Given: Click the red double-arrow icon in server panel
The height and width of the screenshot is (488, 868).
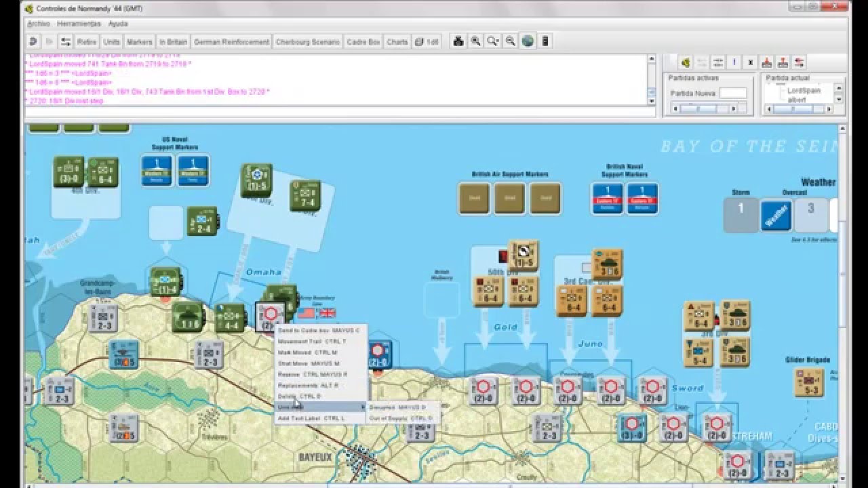Looking at the screenshot, I should [800, 62].
